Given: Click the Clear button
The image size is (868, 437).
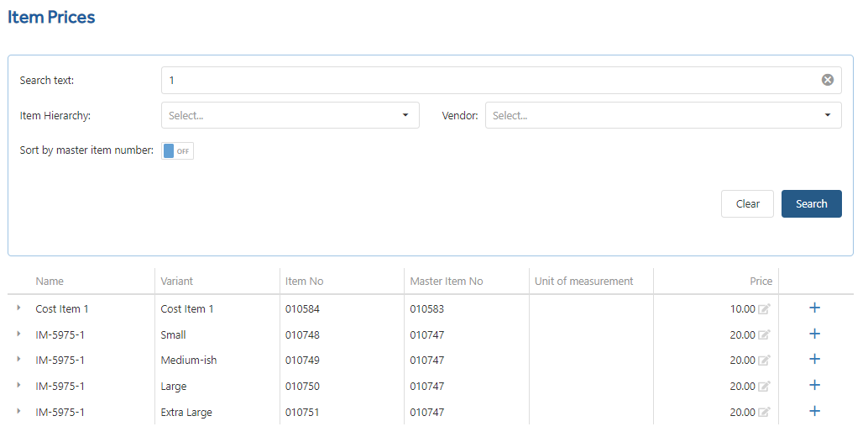Looking at the screenshot, I should [x=747, y=204].
